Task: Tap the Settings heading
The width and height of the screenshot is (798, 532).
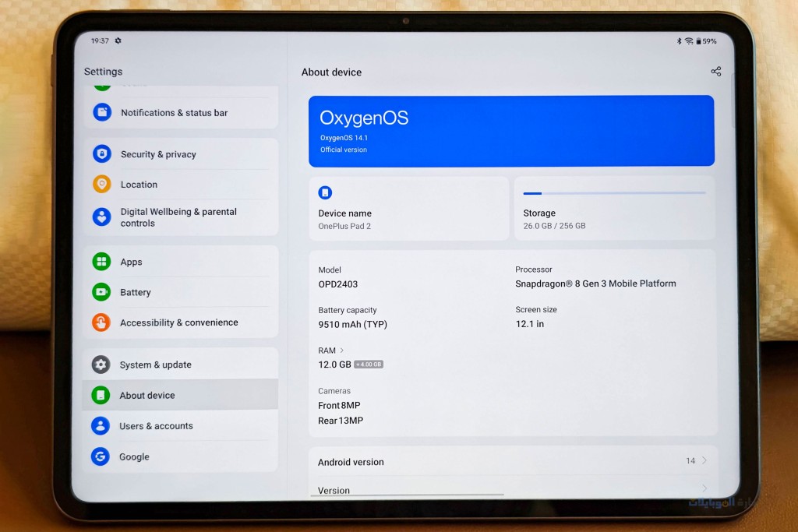Action: 104,72
